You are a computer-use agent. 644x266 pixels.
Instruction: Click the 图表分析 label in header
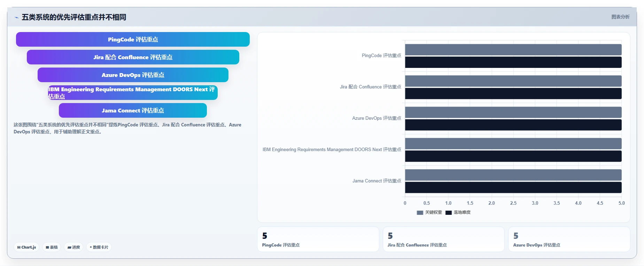[x=620, y=17]
